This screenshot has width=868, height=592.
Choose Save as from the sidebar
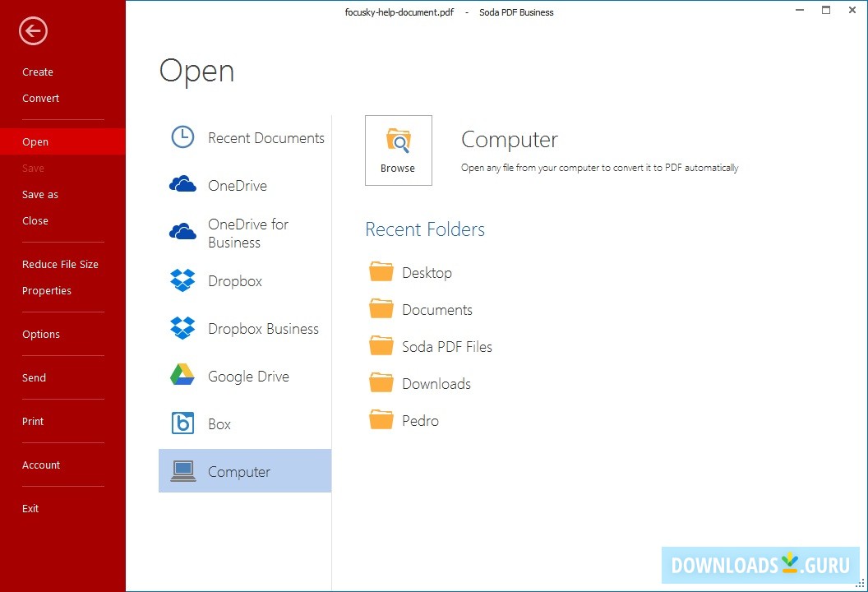click(39, 194)
